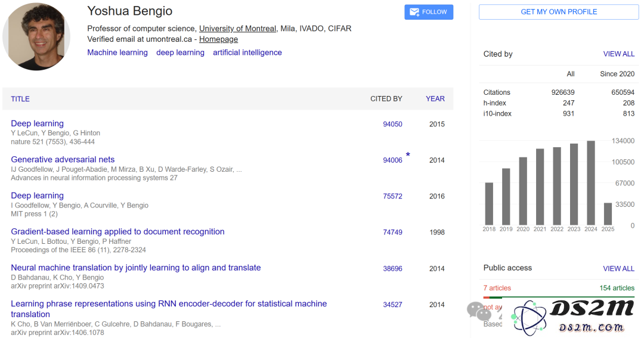Open the 74749 citations count
This screenshot has width=644, height=338.
click(392, 232)
